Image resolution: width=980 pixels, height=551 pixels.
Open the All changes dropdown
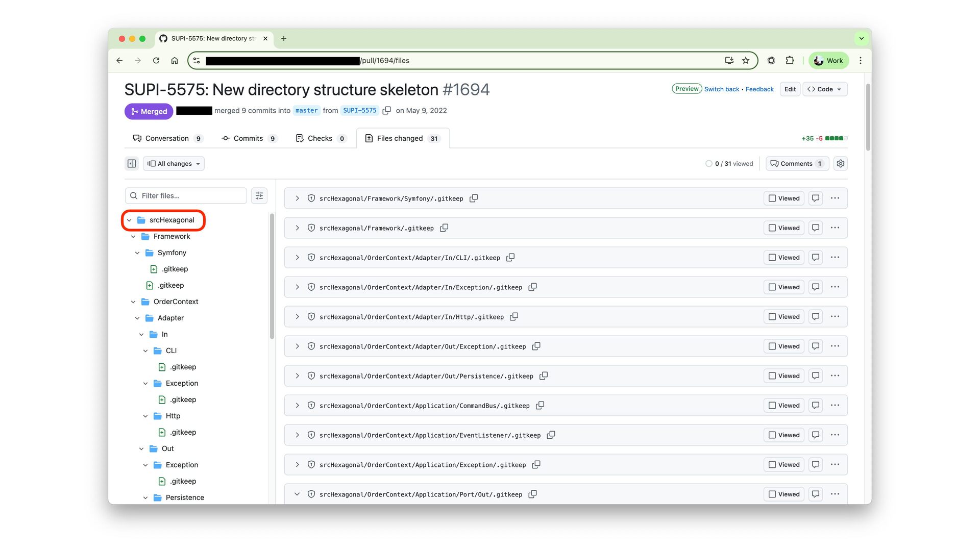[x=174, y=164]
